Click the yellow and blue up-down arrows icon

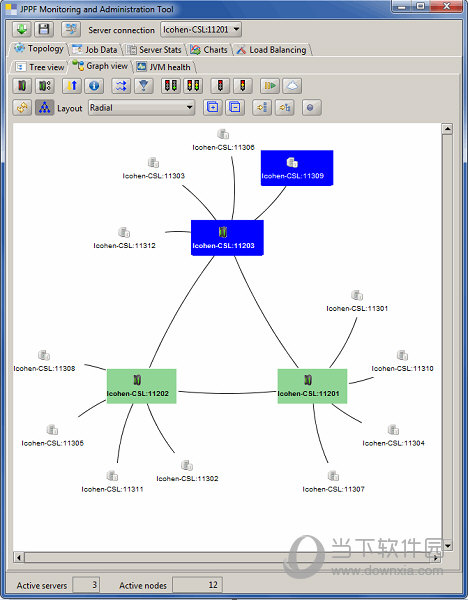pyautogui.click(x=72, y=86)
